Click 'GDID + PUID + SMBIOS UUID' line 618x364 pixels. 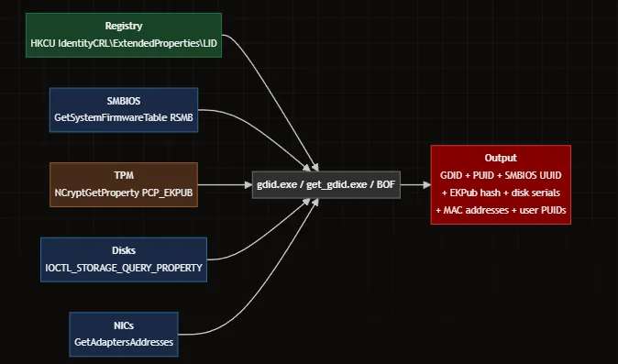pos(501,175)
